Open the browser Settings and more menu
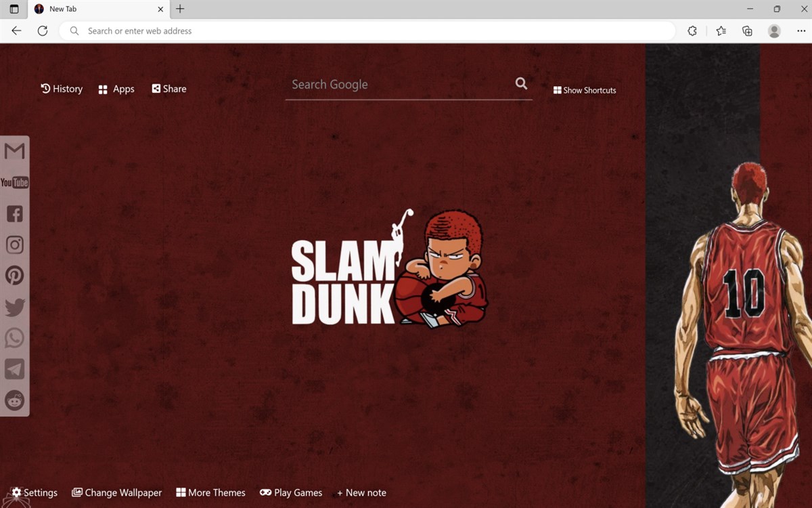 [x=801, y=30]
